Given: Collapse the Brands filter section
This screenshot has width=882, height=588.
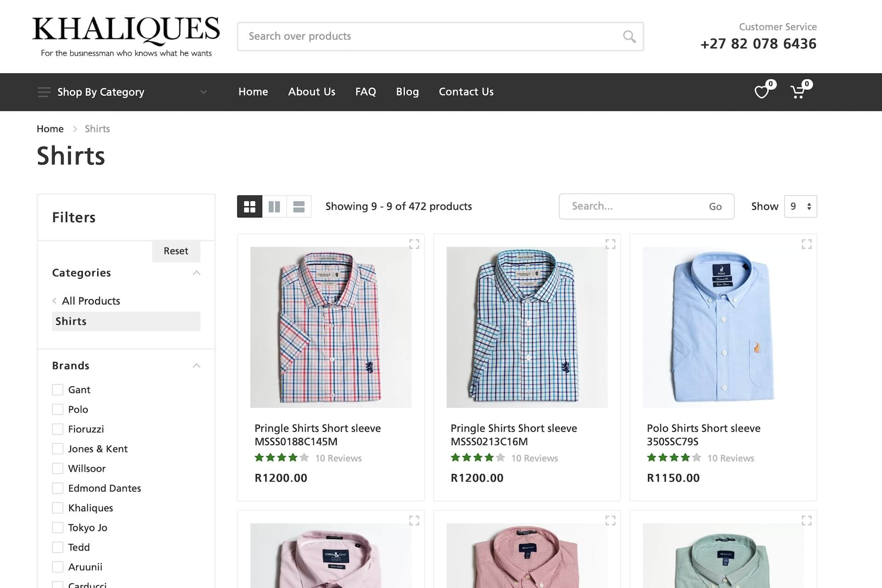Looking at the screenshot, I should coord(197,366).
